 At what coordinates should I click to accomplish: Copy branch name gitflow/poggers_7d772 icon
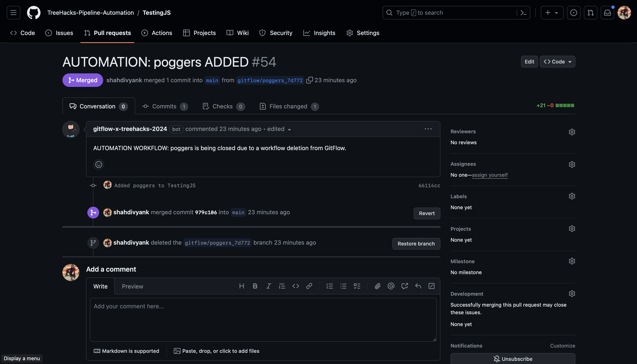click(309, 80)
